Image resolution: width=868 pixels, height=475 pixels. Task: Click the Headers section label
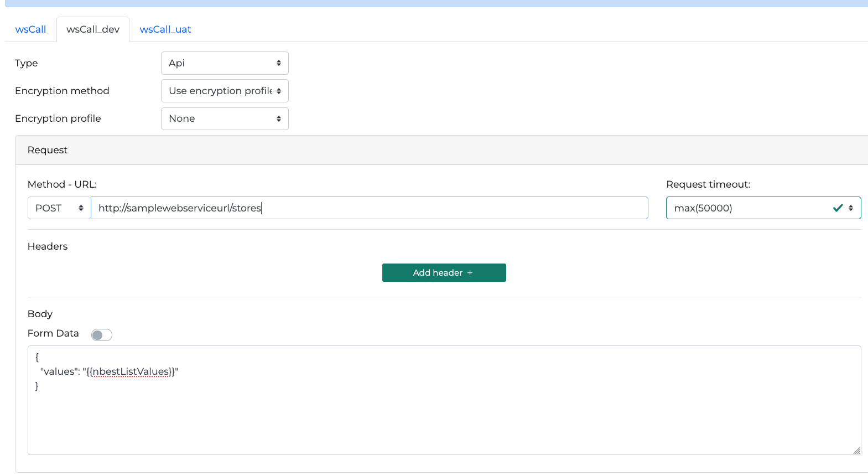click(x=48, y=246)
